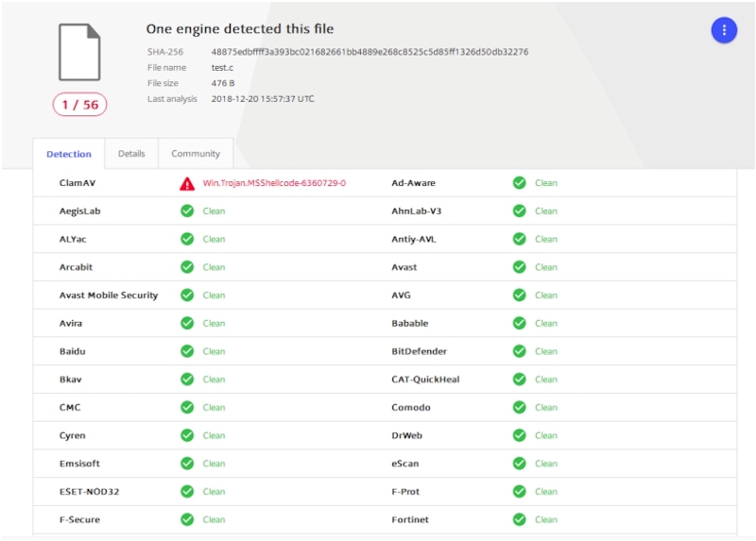Click the red warning icon for ClamAV
Viewport: 756px width, 541px height.
click(x=187, y=183)
